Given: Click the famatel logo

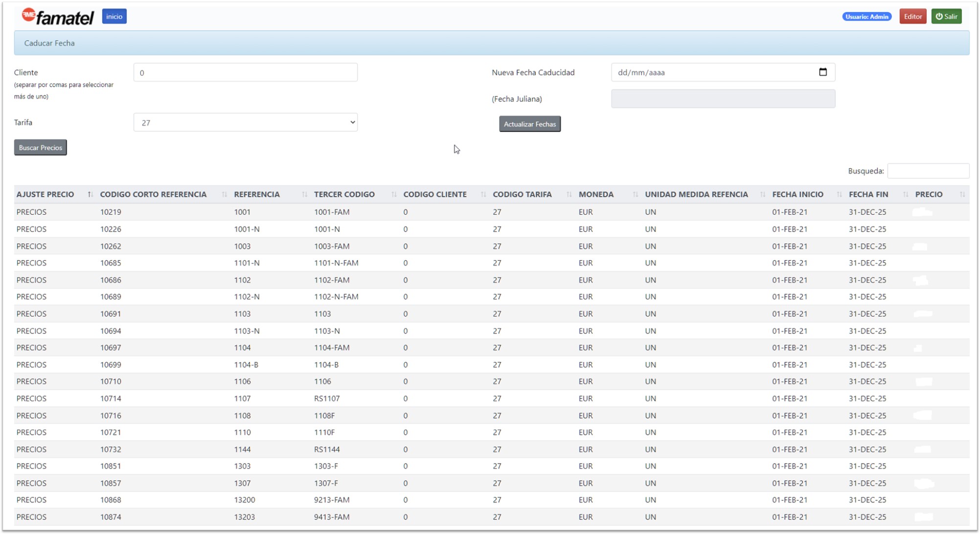Looking at the screenshot, I should [58, 17].
